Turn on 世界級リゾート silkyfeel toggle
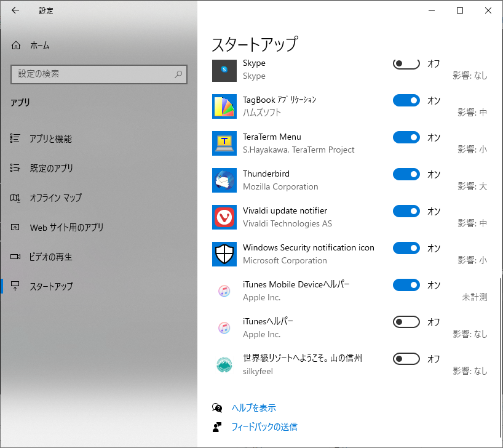 [x=406, y=359]
